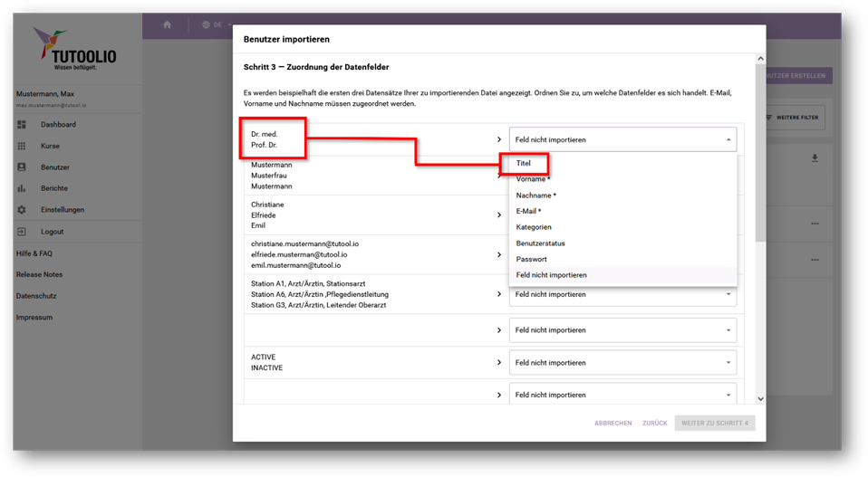The width and height of the screenshot is (868, 477).
Task: Open dropdown for Station A1 row
Action: 622,294
